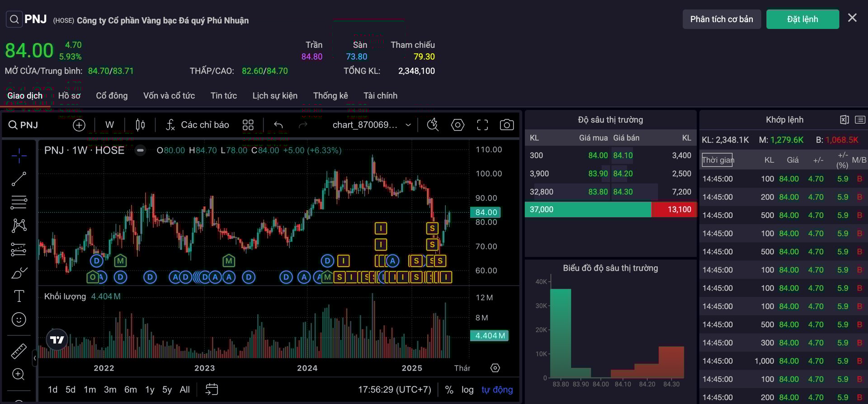Collapse the left drawing toolbar arrow
Image resolution: width=868 pixels, height=404 pixels.
(x=35, y=358)
